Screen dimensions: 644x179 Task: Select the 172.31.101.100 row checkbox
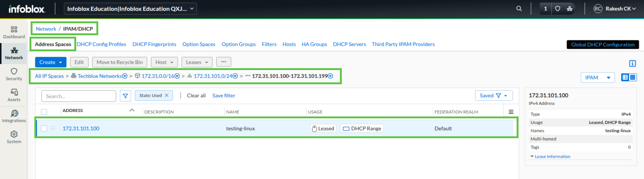(44, 128)
